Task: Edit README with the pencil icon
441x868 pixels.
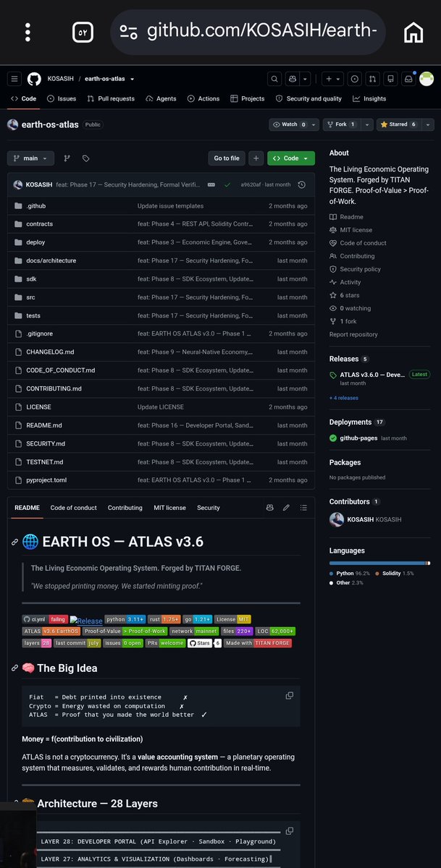Action: click(x=286, y=508)
